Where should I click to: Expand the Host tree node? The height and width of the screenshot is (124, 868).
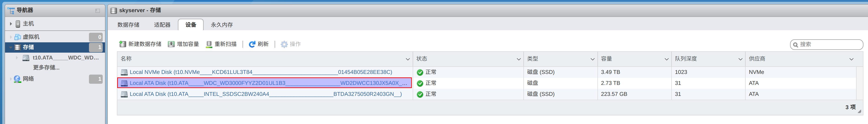[11, 24]
